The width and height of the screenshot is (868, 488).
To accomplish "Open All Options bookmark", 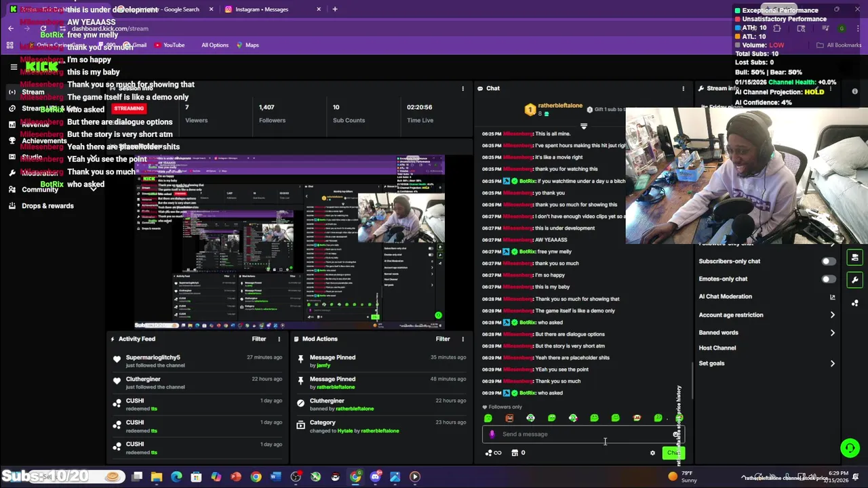I will point(215,45).
